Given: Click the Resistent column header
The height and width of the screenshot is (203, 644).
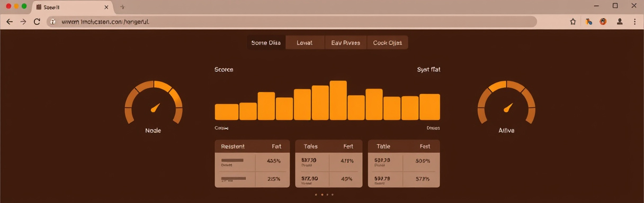Looking at the screenshot, I should 232,146.
